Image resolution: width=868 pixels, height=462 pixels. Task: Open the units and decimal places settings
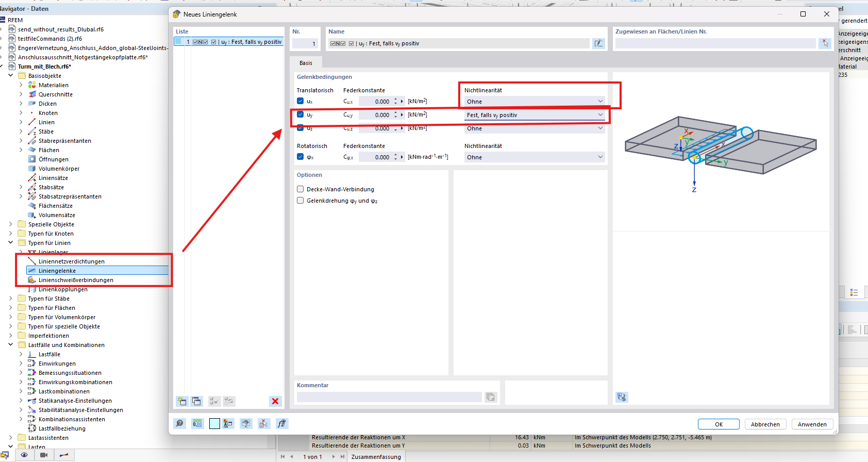[x=197, y=424]
